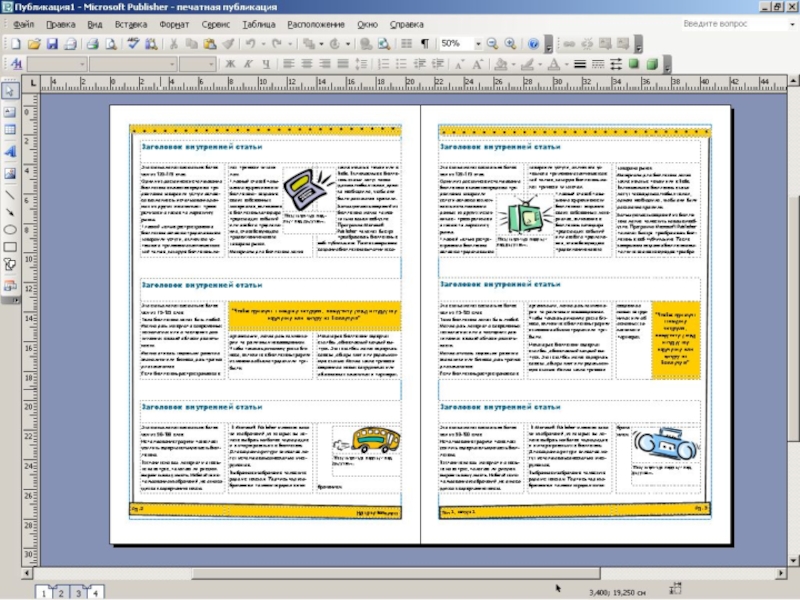Screen dimensions: 800x600
Task: Select the Picture Frame tool
Action: point(10,173)
